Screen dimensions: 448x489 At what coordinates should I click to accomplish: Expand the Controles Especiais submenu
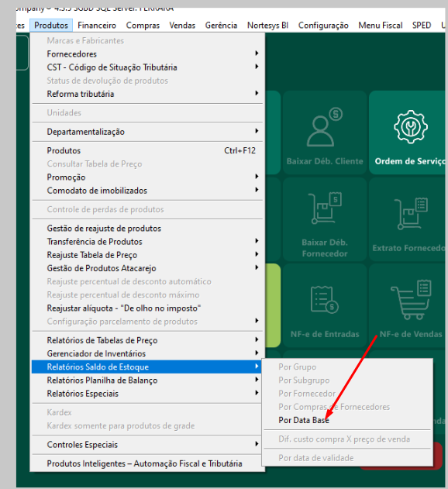pyautogui.click(x=147, y=444)
